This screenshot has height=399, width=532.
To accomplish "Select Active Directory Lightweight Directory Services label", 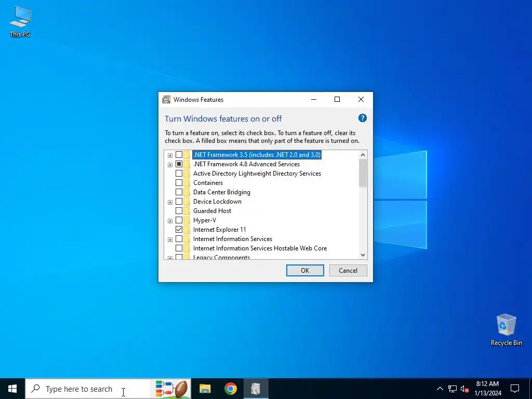I will [x=257, y=174].
